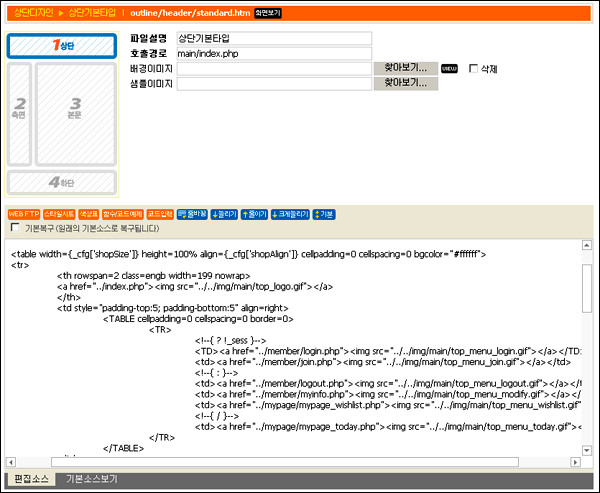Click the 상단기본타입 breadcrumb link
The image size is (600, 493).
(x=92, y=13)
